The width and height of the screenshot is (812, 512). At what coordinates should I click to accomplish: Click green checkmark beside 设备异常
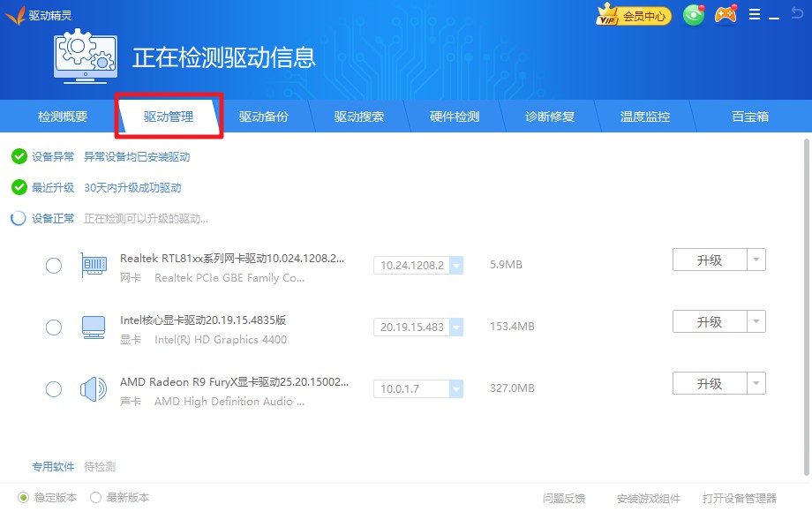click(19, 156)
